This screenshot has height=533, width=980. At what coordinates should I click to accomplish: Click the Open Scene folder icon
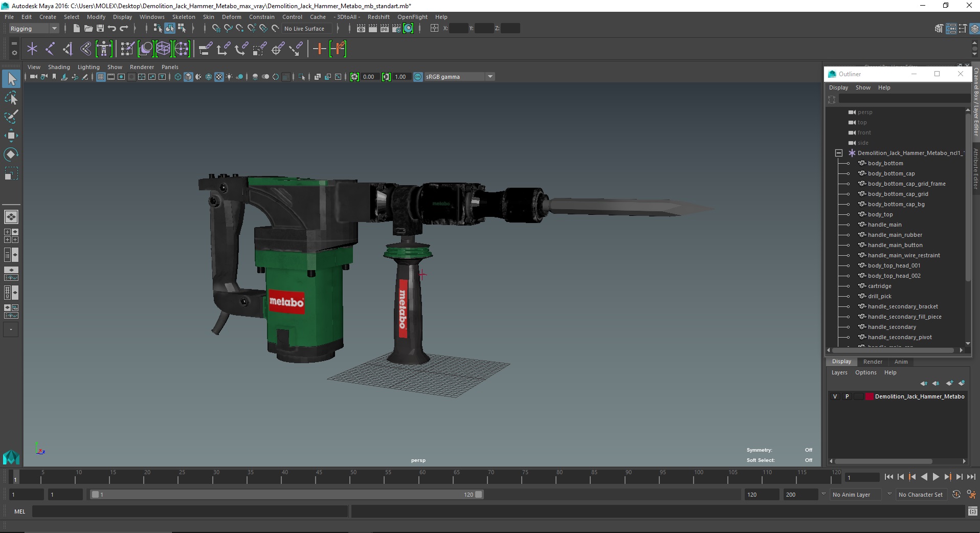[88, 29]
